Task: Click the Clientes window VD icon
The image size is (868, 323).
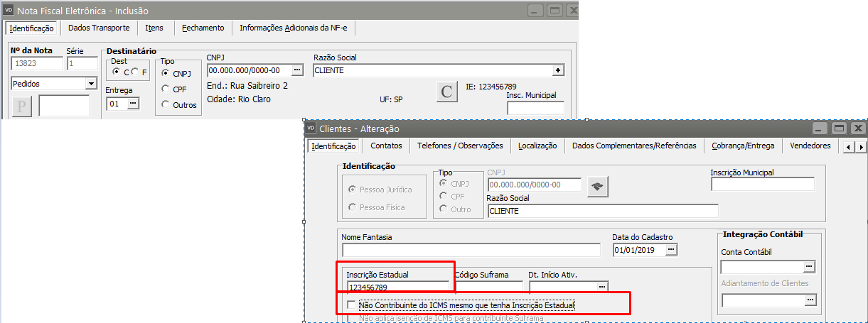Action: (x=310, y=128)
